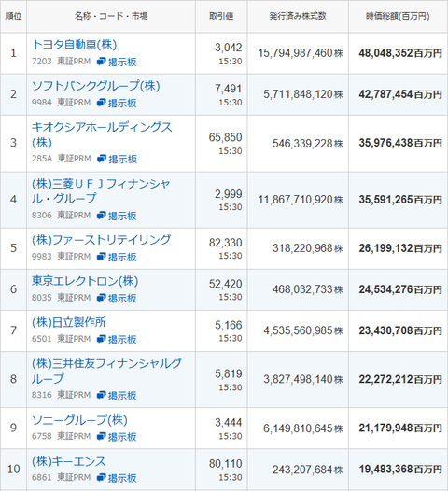Viewport: 448px width, 491px height.
Task: Open the 掲示板 icon for 日立製作所
Action: click(x=117, y=339)
